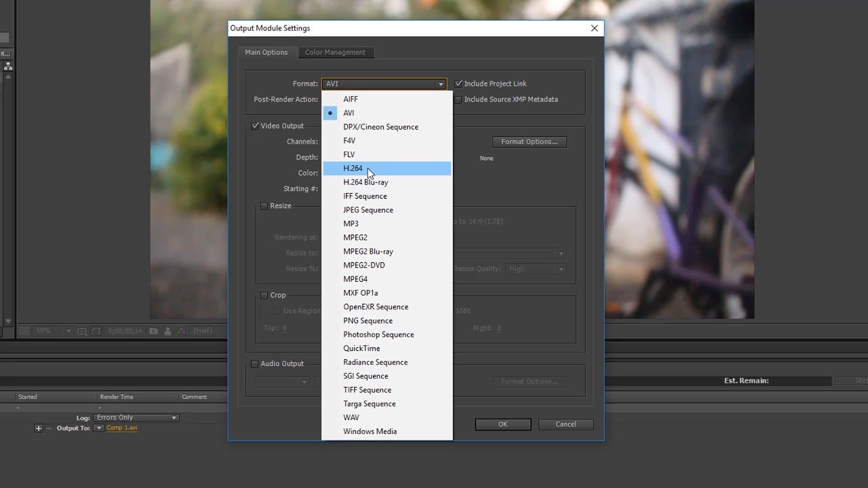Screen dimensions: 868x488
Task: Click the left panel scroll down arrow
Action: [8, 321]
